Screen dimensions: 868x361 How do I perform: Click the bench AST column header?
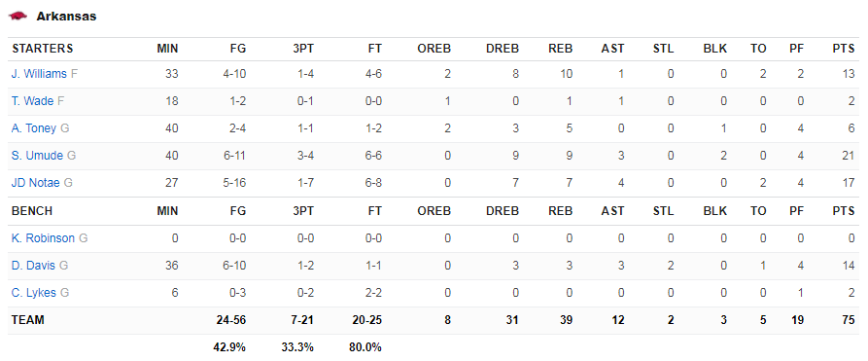point(612,211)
